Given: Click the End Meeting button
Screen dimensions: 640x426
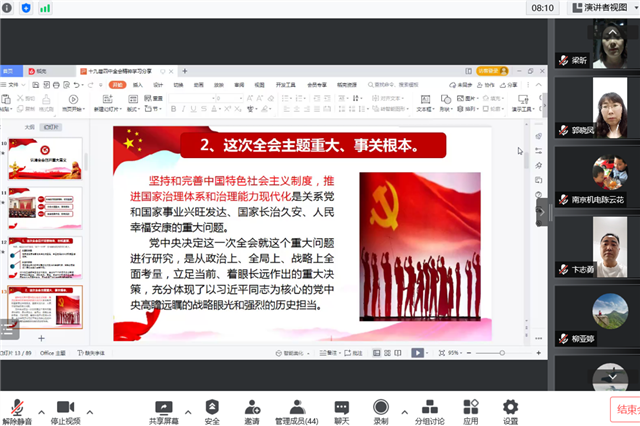Looking at the screenshot, I should point(625,409).
